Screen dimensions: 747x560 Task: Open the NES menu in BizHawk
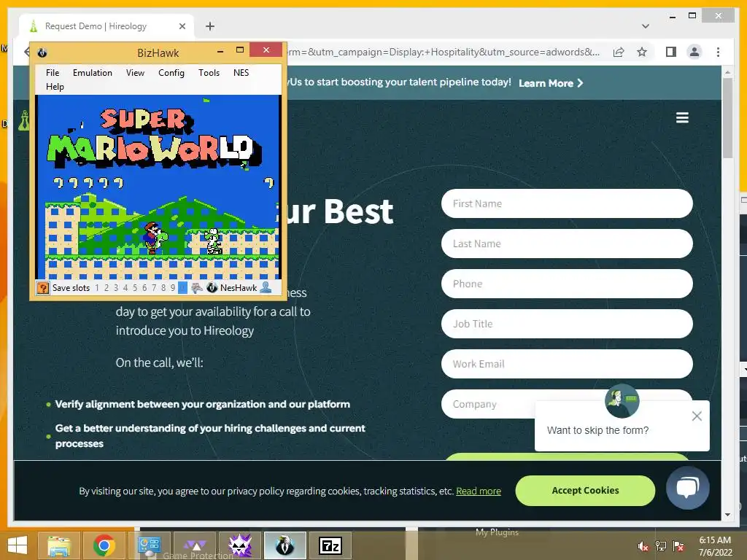tap(241, 73)
